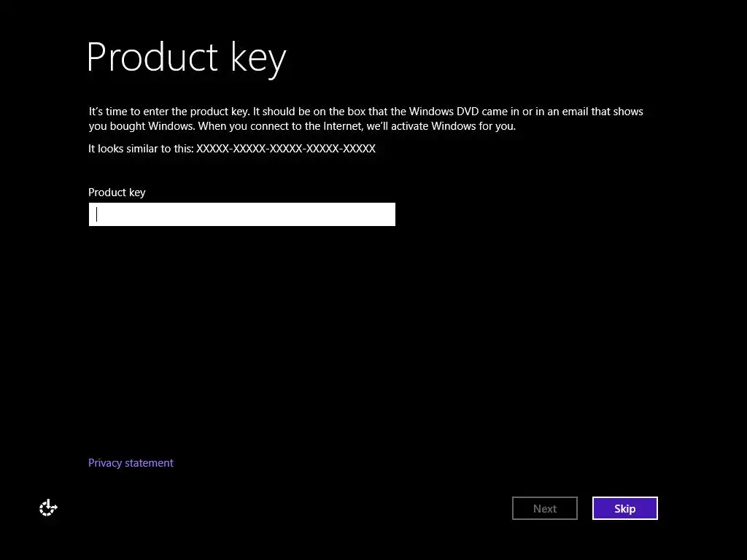747x560 pixels.
Task: Click the XXXXX-XXXXX sample key format text
Action: [286, 149]
